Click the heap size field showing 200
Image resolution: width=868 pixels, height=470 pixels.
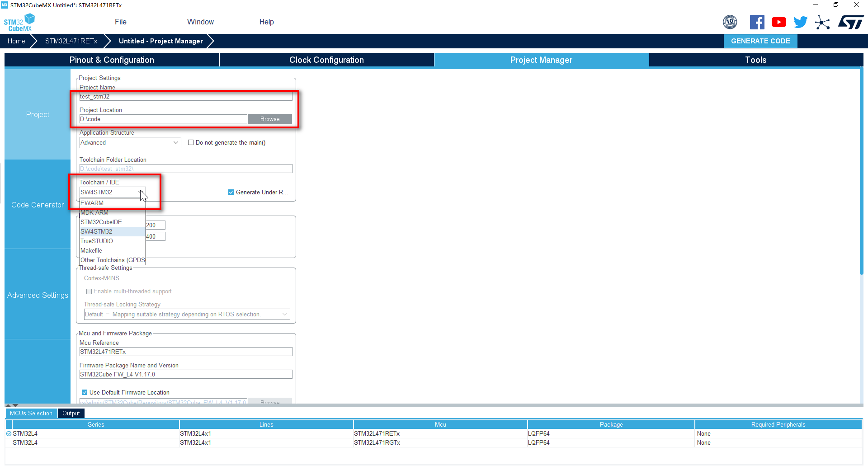pyautogui.click(x=156, y=225)
